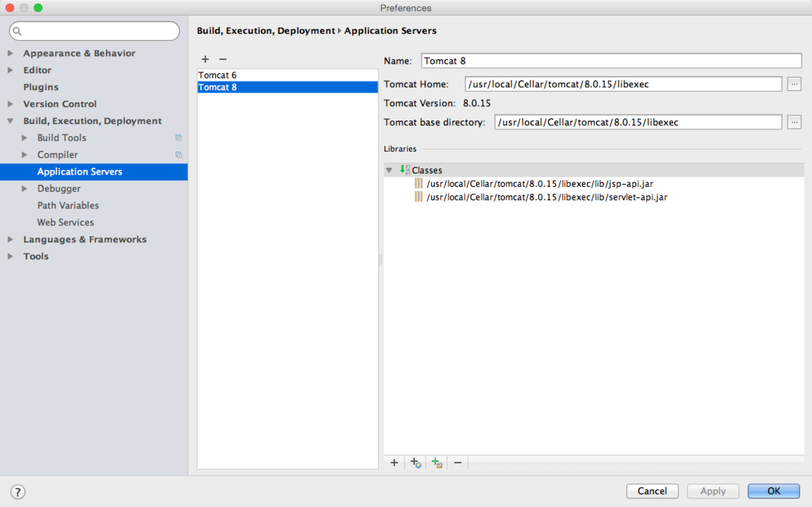Expand Build Tools subsection
The width and height of the screenshot is (812, 507).
pos(24,137)
